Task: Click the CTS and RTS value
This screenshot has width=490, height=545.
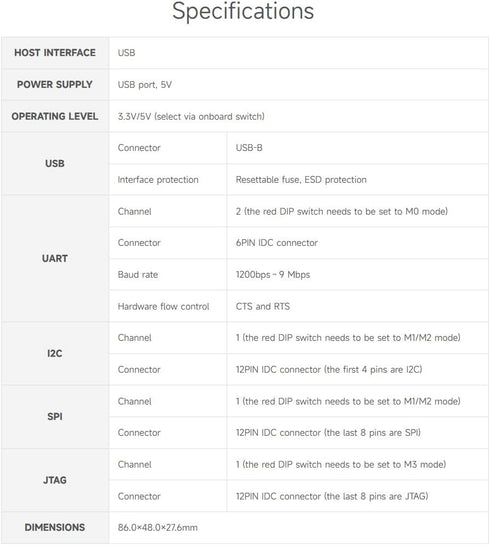Action: coord(263,306)
